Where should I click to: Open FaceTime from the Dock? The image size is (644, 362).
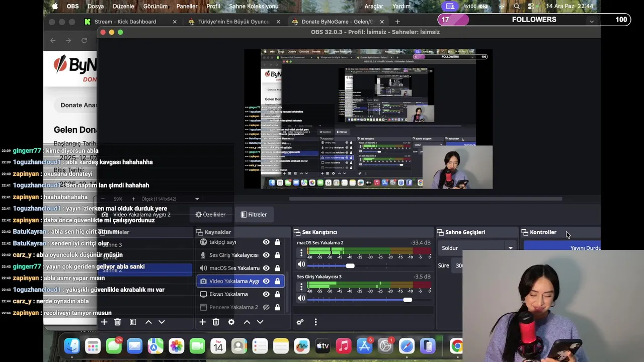[x=197, y=346]
